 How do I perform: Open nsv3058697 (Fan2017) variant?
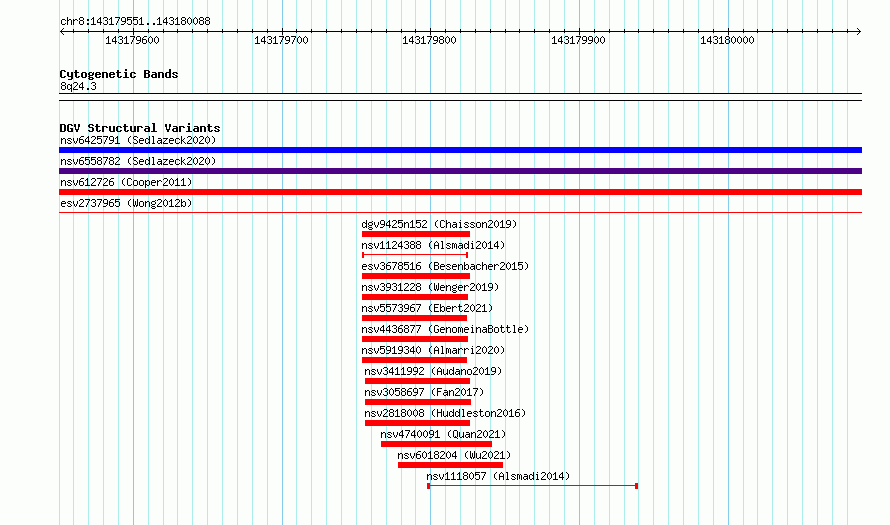coord(424,392)
